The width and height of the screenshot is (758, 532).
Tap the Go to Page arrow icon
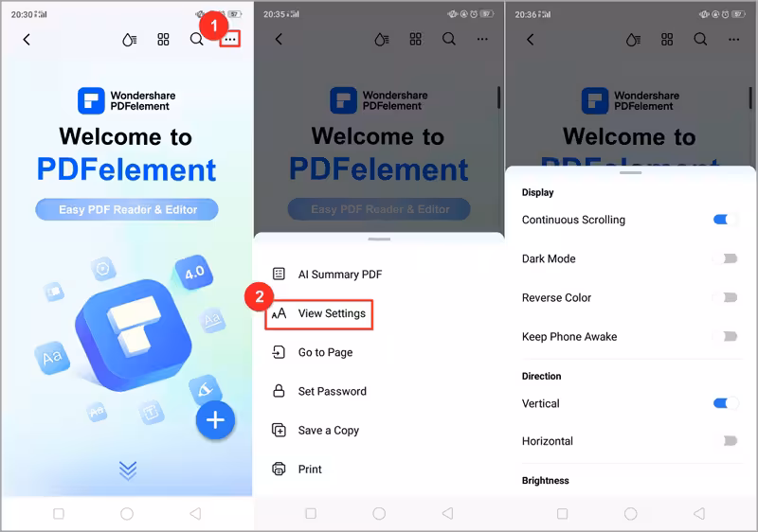(279, 352)
